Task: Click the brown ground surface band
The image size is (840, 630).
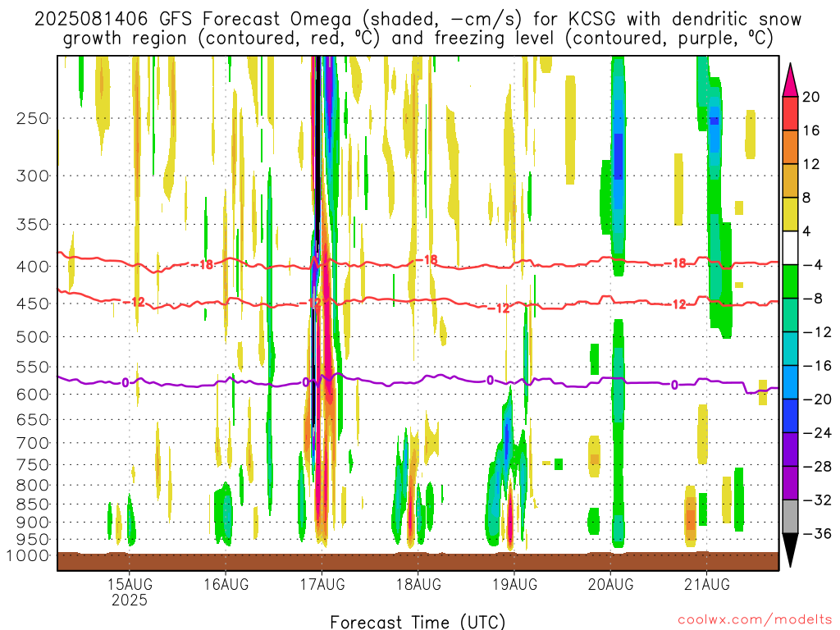Action: [x=418, y=561]
